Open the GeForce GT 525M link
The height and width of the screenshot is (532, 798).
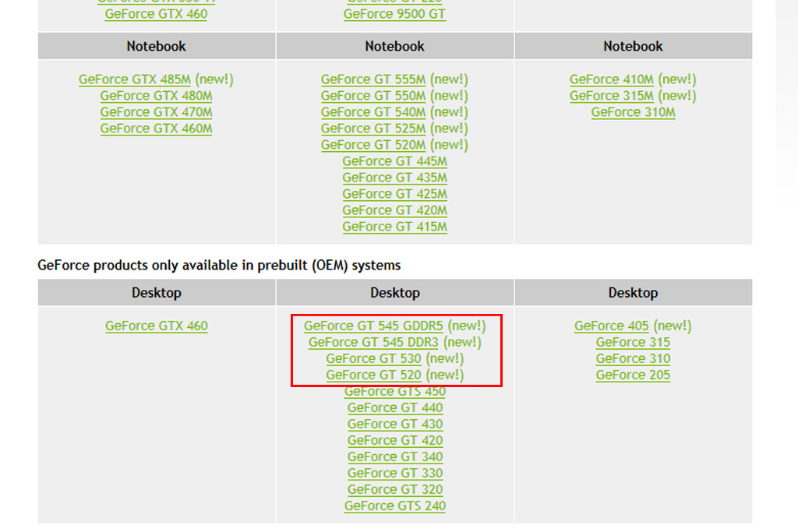373,129
